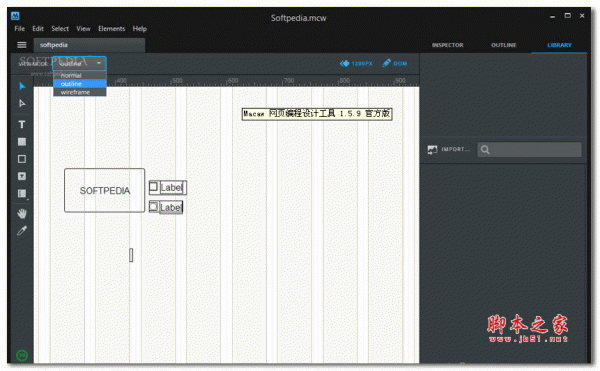Select the arrow selection tool
The width and height of the screenshot is (600, 371).
tap(22, 86)
